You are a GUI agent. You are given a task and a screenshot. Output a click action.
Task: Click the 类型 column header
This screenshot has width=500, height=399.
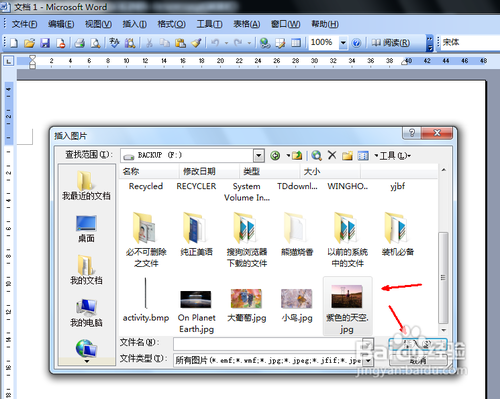269,171
